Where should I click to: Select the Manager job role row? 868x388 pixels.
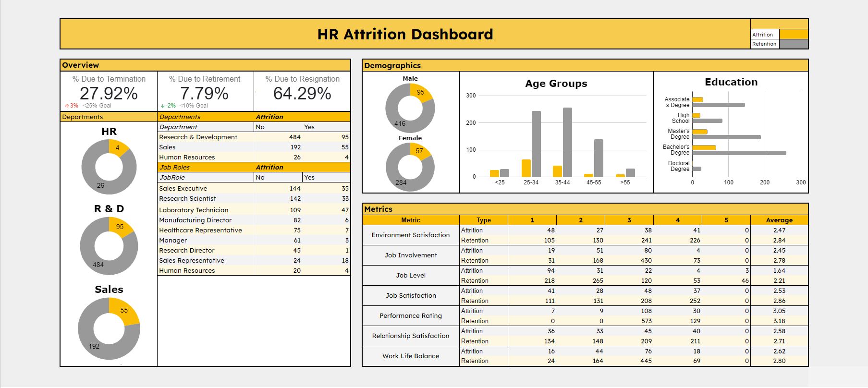pos(254,240)
